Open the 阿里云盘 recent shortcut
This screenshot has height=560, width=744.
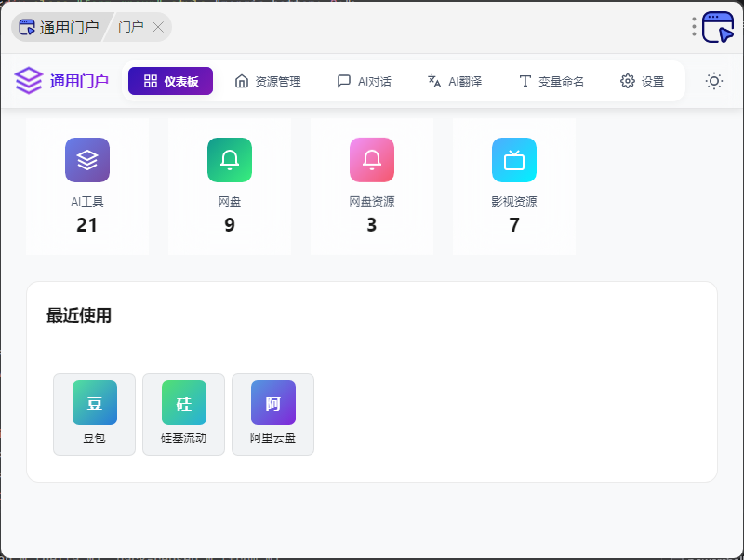[273, 414]
